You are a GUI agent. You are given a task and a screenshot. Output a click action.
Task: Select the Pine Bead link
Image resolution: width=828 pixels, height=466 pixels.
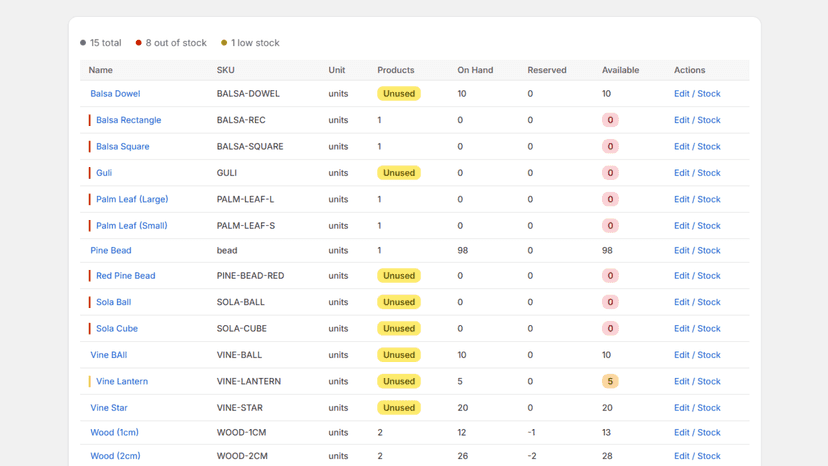pos(111,250)
